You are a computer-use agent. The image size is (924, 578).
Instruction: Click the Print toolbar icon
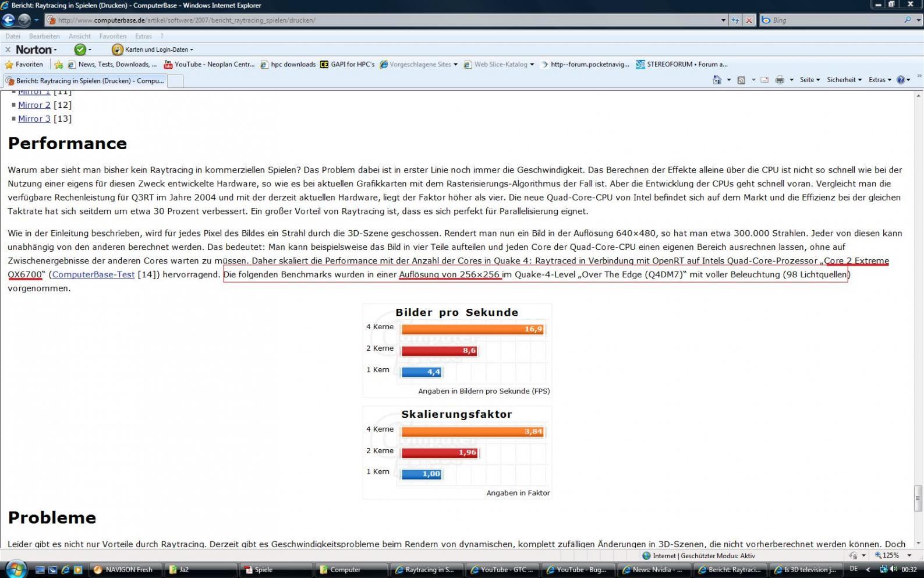click(780, 80)
